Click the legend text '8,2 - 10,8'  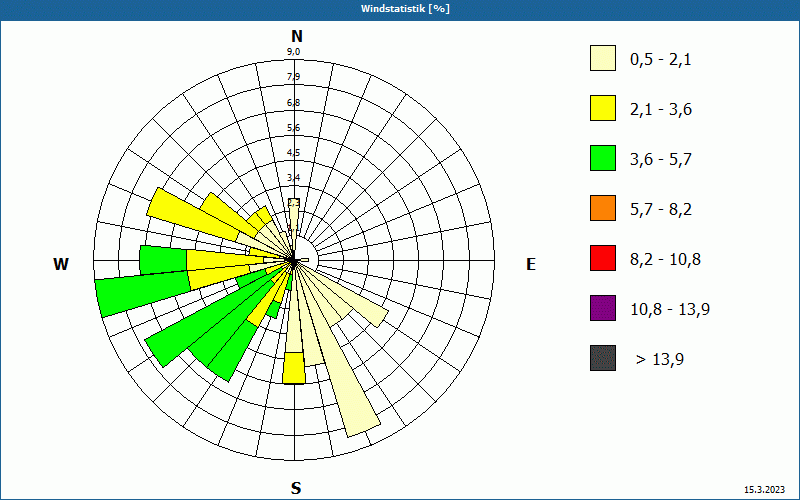coord(665,260)
